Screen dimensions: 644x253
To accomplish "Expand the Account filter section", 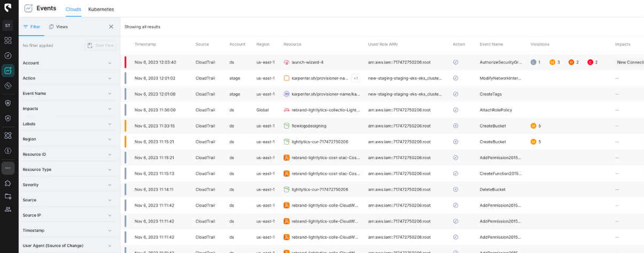I will pos(67,63).
